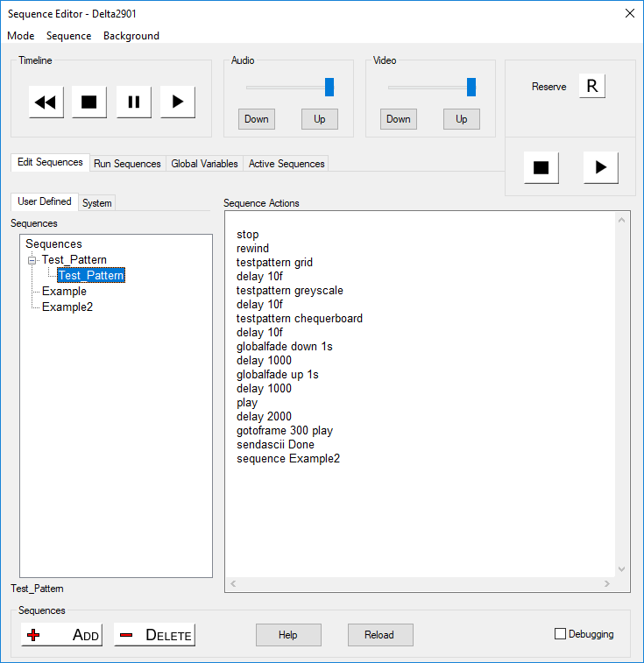Click the 'delay 2000' line
This screenshot has height=663, width=644.
(264, 417)
